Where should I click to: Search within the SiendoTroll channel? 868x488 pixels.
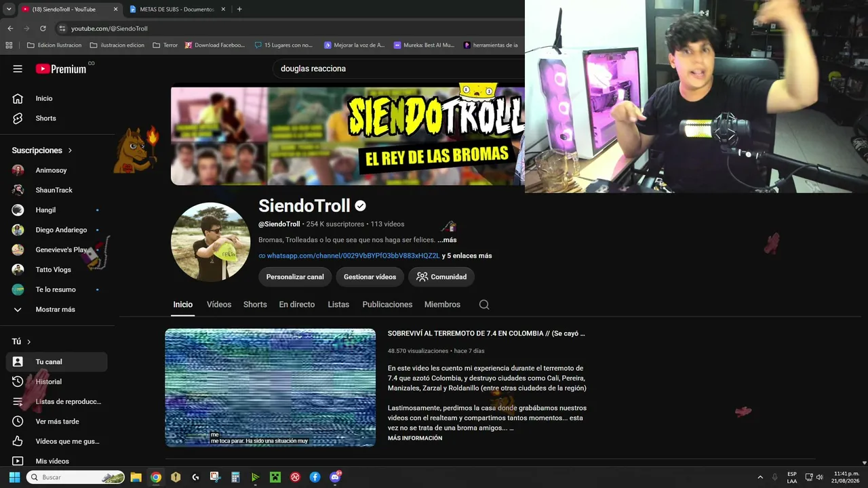click(484, 304)
